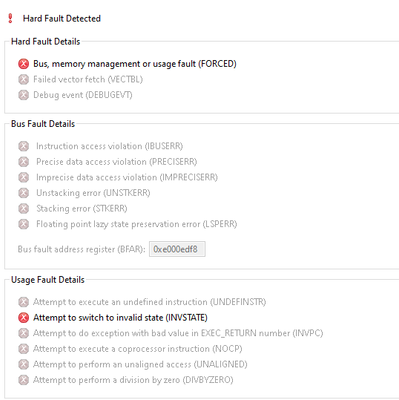Select Attempt to switch to invalid state text
The height and width of the screenshot is (400, 399).
click(x=98, y=318)
